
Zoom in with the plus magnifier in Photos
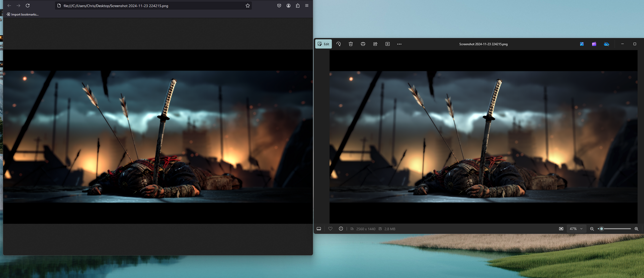636,229
